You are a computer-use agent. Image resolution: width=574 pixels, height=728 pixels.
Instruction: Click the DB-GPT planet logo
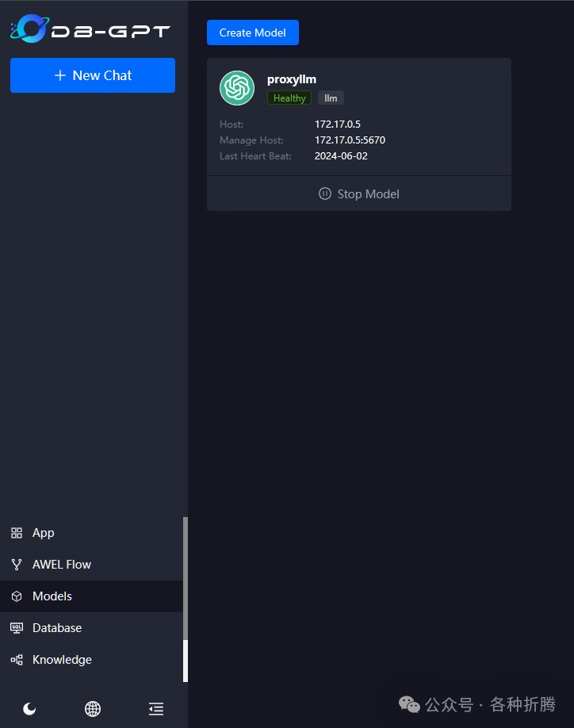tap(29, 29)
